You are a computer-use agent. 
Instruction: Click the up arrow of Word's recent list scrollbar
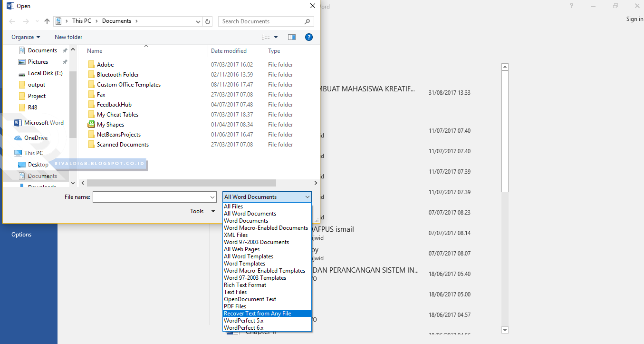[x=505, y=67]
